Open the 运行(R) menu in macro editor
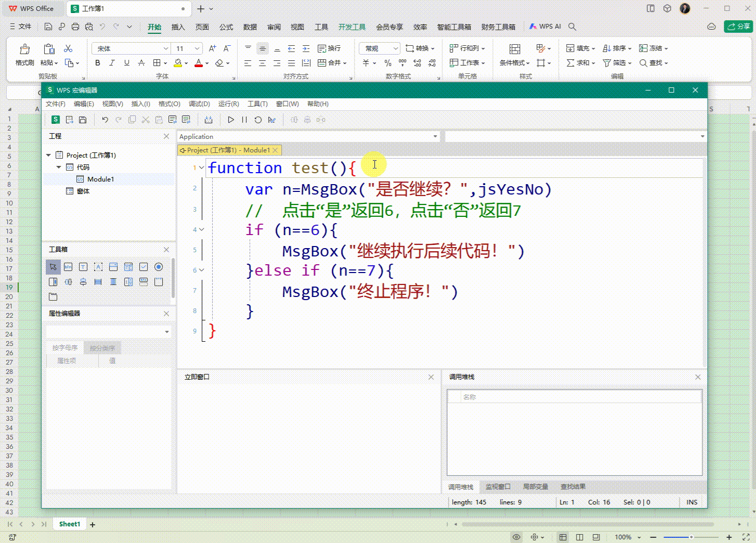The width and height of the screenshot is (756, 543). [229, 104]
